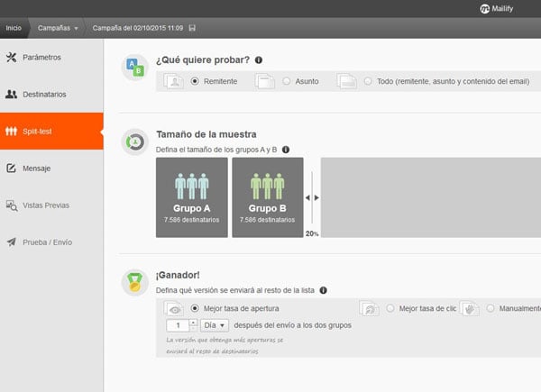Click the Parámetros wrench icon
541x392 pixels.
click(11, 58)
